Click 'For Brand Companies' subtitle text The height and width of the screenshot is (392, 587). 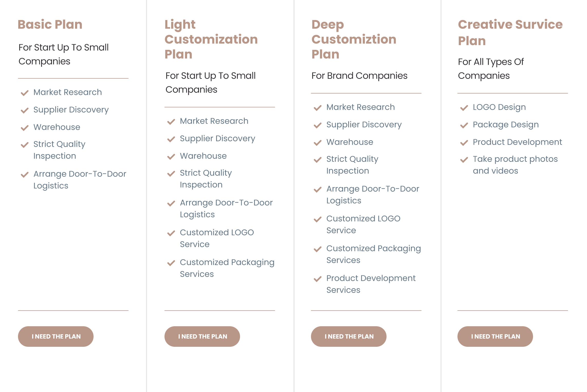coord(359,76)
